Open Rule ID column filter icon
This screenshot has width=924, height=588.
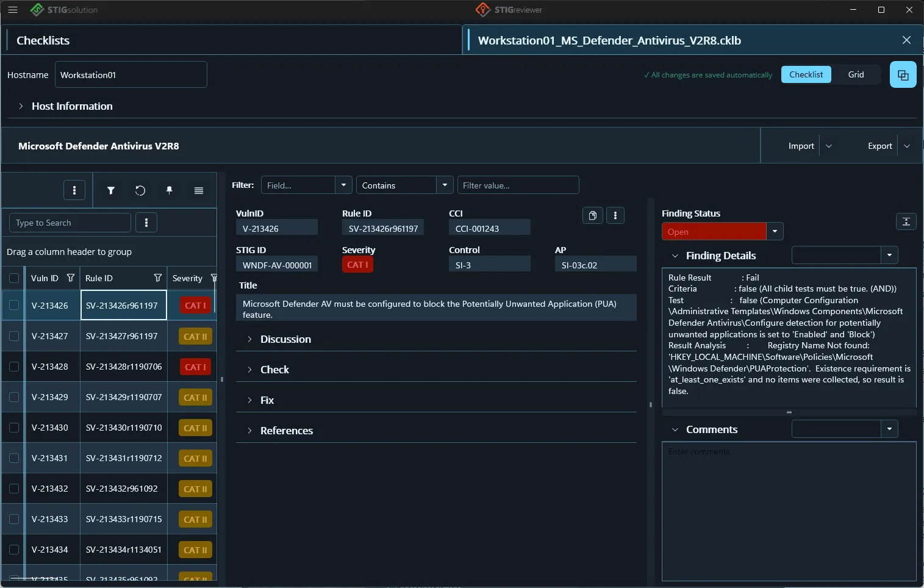pyautogui.click(x=158, y=278)
